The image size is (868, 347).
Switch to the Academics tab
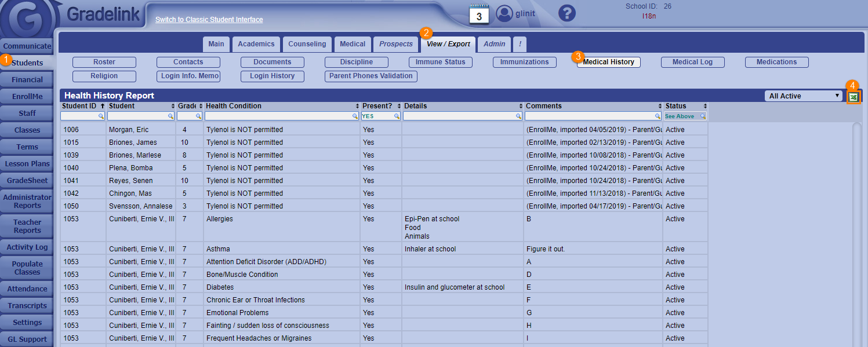click(256, 44)
